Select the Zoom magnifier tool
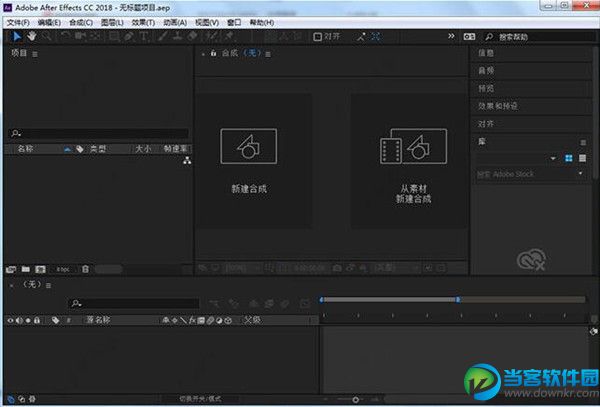This screenshot has width=600, height=407. pos(46,36)
